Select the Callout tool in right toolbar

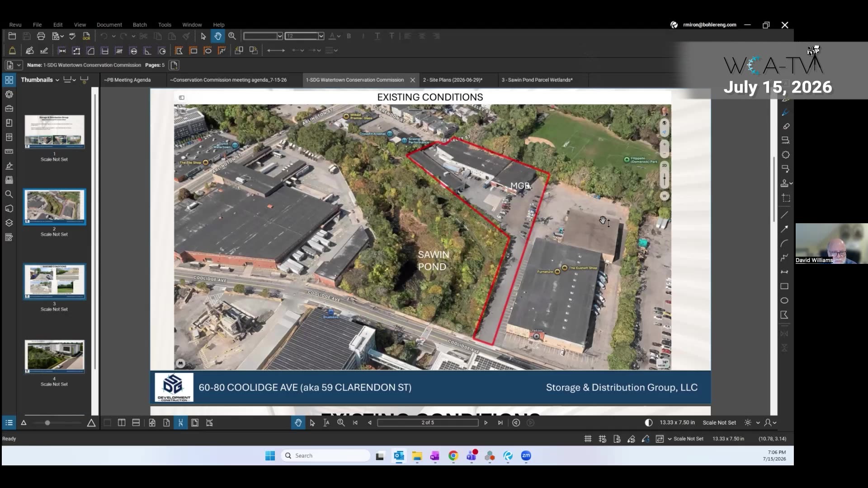786,169
